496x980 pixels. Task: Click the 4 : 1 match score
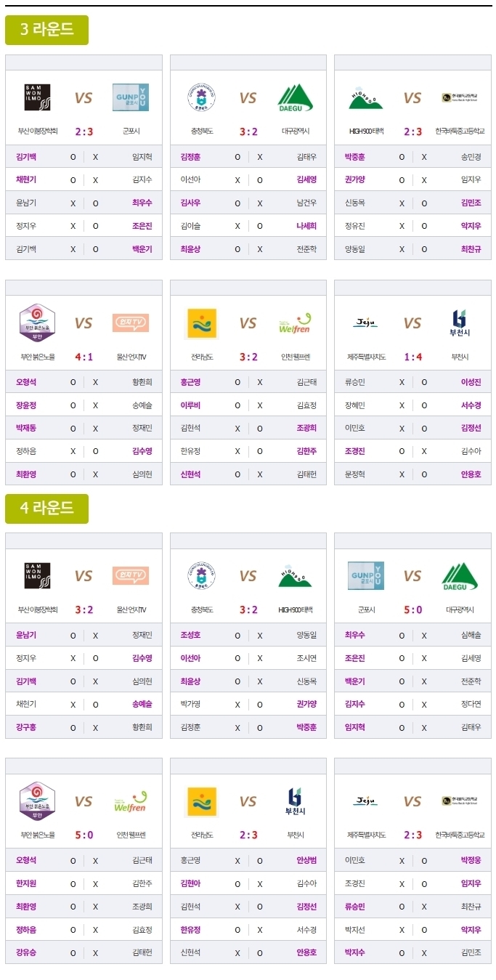coord(84,357)
